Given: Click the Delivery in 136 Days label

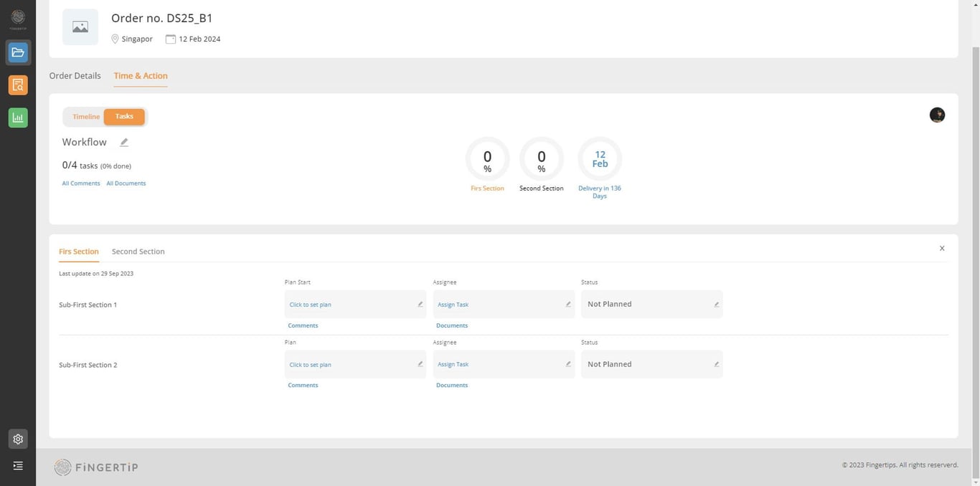Looking at the screenshot, I should pyautogui.click(x=600, y=192).
